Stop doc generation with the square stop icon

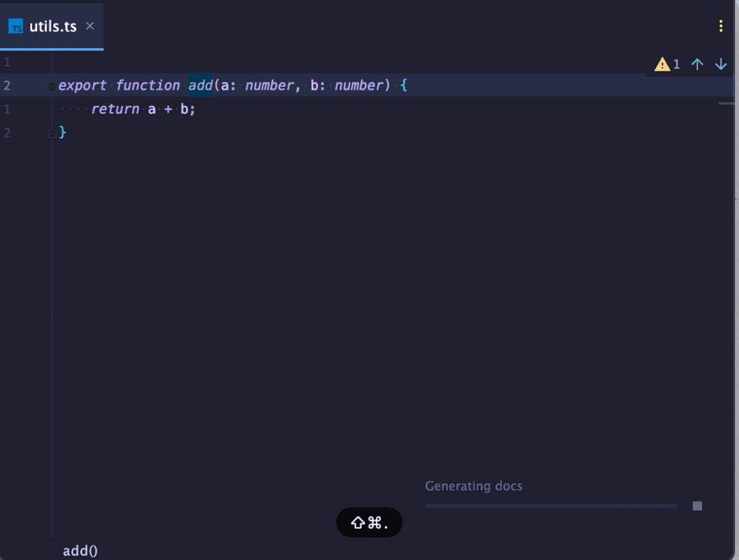tap(697, 505)
